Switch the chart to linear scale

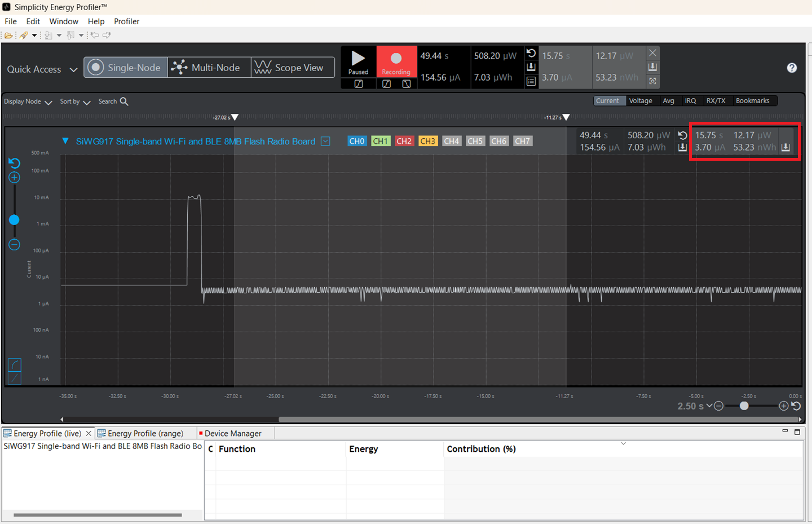(14, 378)
